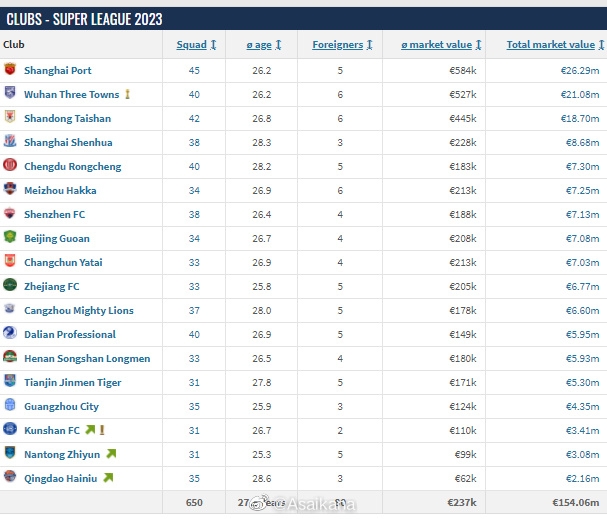Open Dalian Professional link
The height and width of the screenshot is (519, 607).
70,334
